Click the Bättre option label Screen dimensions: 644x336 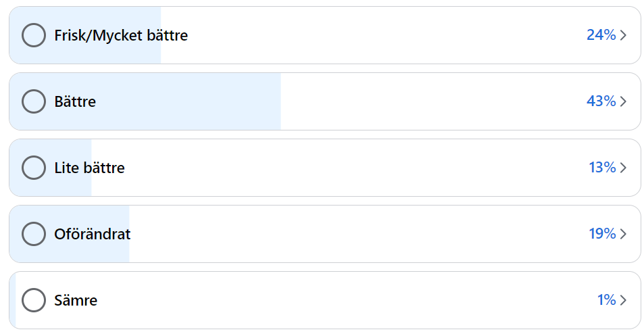[75, 102]
